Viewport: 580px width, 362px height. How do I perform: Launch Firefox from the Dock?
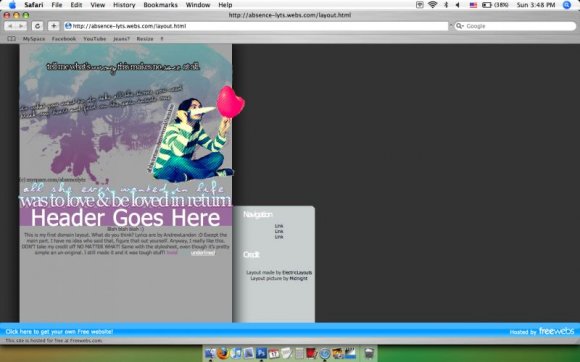(223, 353)
